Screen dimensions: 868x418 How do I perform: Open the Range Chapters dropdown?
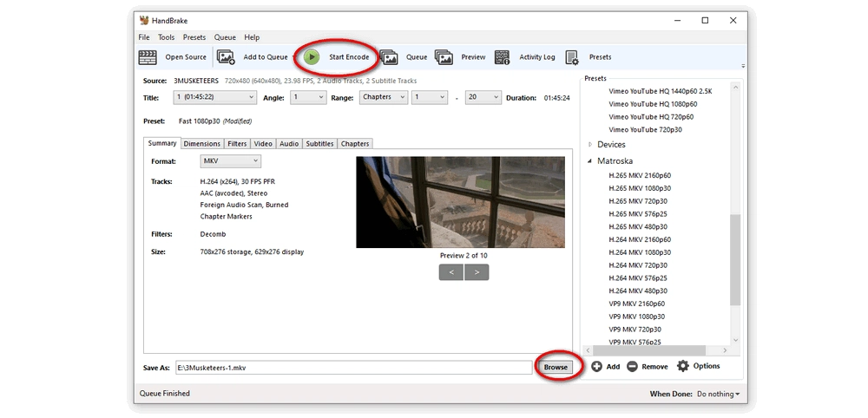tap(382, 97)
